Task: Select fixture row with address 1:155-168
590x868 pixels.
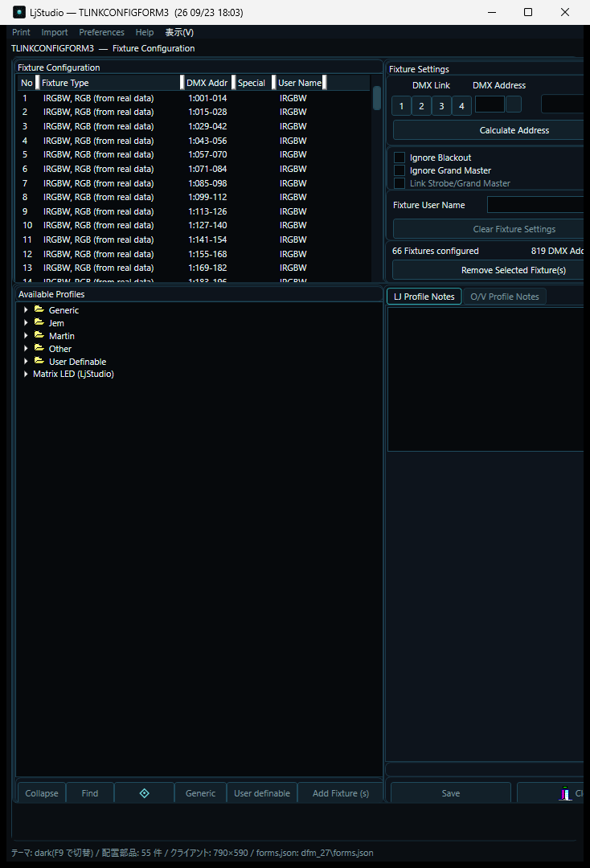Action: (194, 254)
